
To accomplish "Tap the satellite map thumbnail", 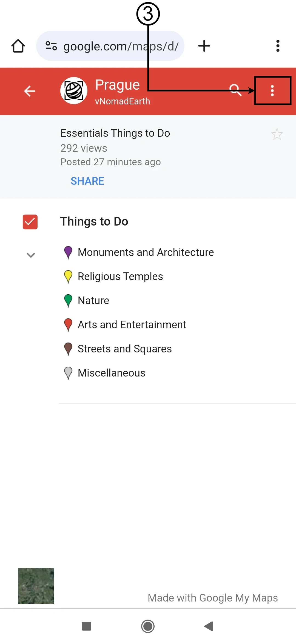I will (x=36, y=586).
